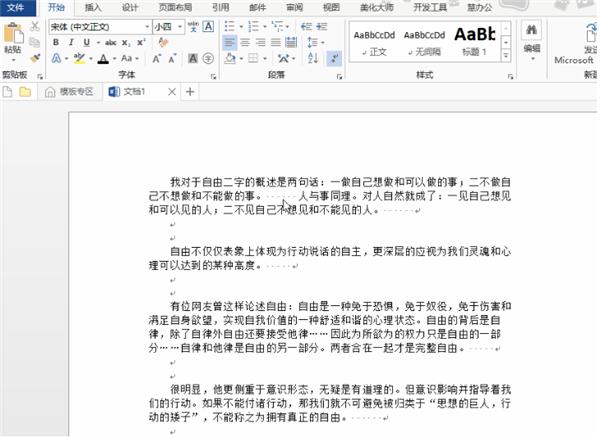Open font dialog launcher
This screenshot has height=438, width=600.
coord(214,77)
